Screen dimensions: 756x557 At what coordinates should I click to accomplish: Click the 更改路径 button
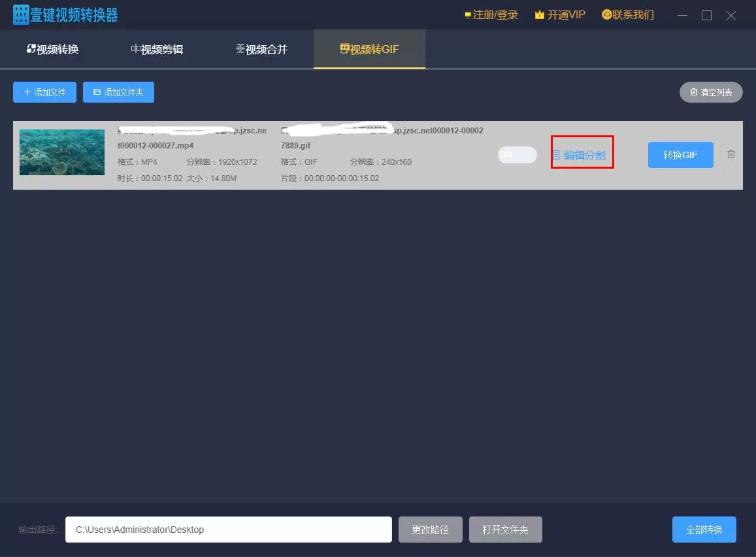pyautogui.click(x=430, y=530)
